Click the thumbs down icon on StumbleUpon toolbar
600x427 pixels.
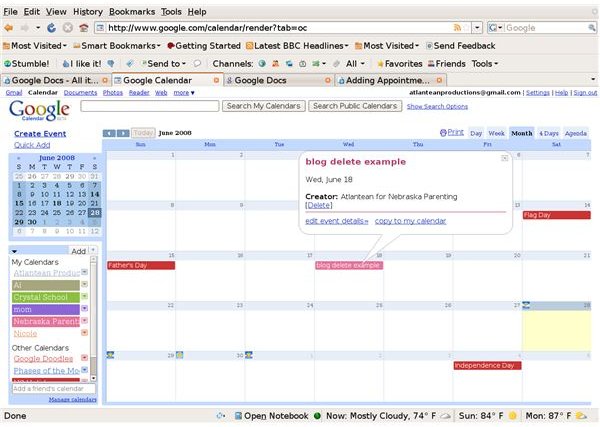(x=111, y=64)
